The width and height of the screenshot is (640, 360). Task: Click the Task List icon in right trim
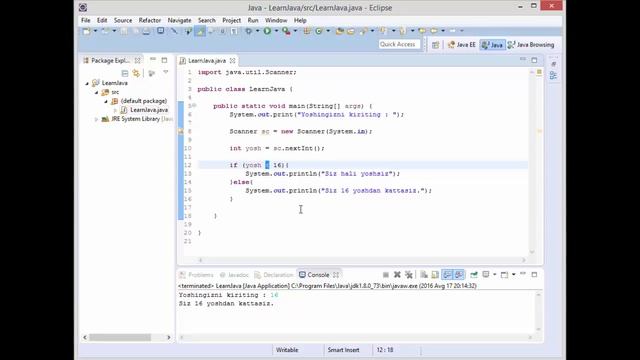coord(553,64)
